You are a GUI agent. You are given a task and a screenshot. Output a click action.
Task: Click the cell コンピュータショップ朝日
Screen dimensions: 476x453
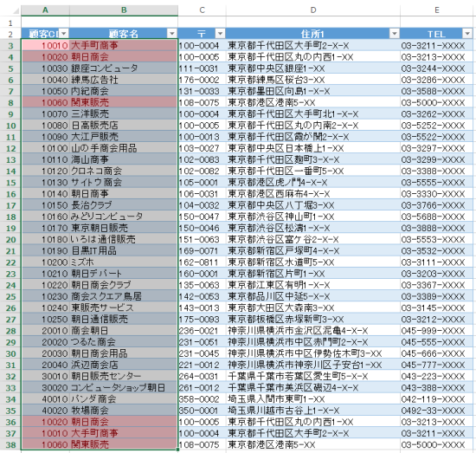coord(124,388)
